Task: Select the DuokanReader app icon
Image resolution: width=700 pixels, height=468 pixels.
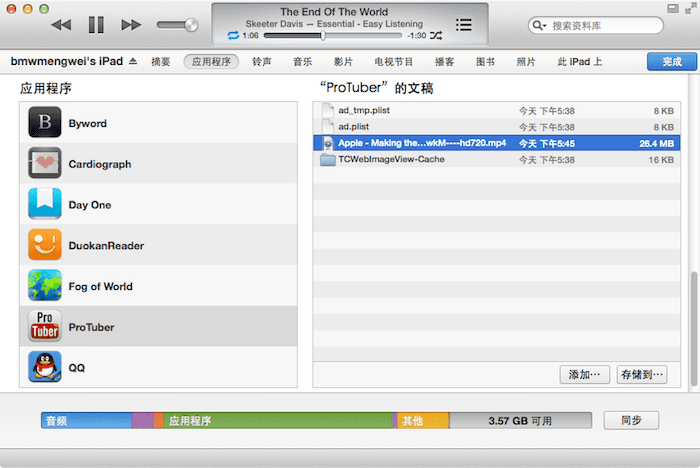Action: point(45,244)
